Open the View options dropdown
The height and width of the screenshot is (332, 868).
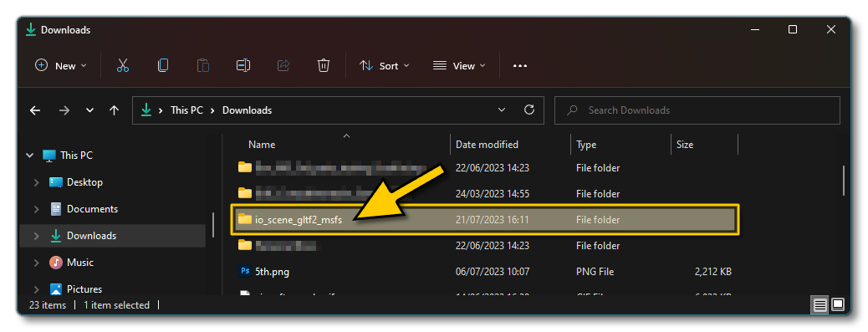[x=459, y=66]
